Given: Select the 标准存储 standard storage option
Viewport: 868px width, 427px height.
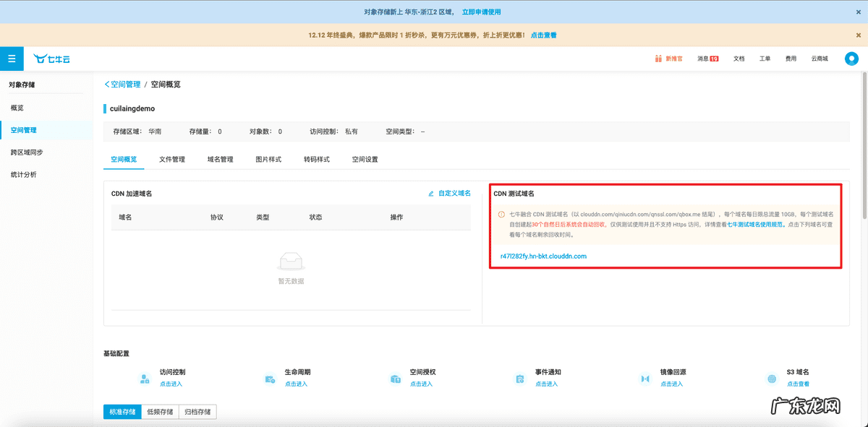Looking at the screenshot, I should (122, 411).
